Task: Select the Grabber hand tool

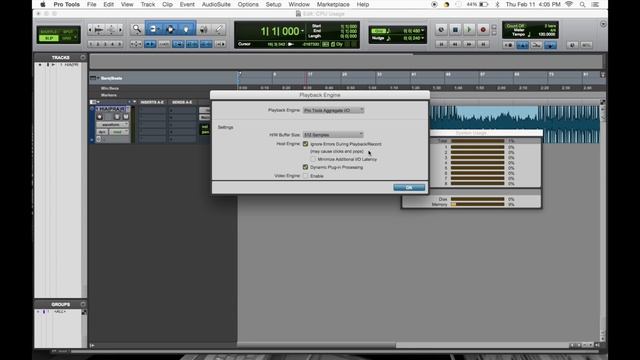Action: click(186, 29)
